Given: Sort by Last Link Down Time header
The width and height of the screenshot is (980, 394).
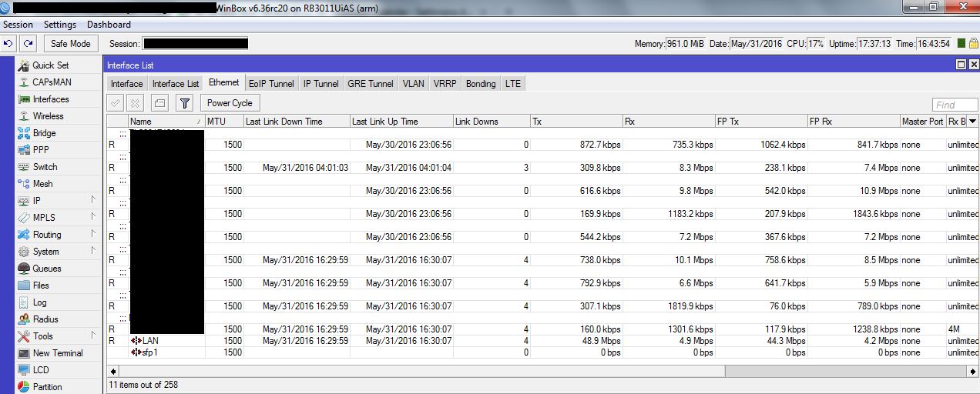Looking at the screenshot, I should point(297,122).
